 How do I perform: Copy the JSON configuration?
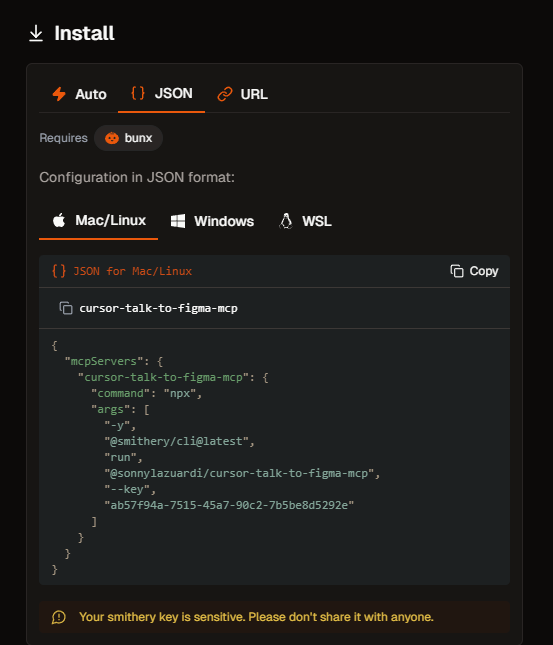click(474, 271)
